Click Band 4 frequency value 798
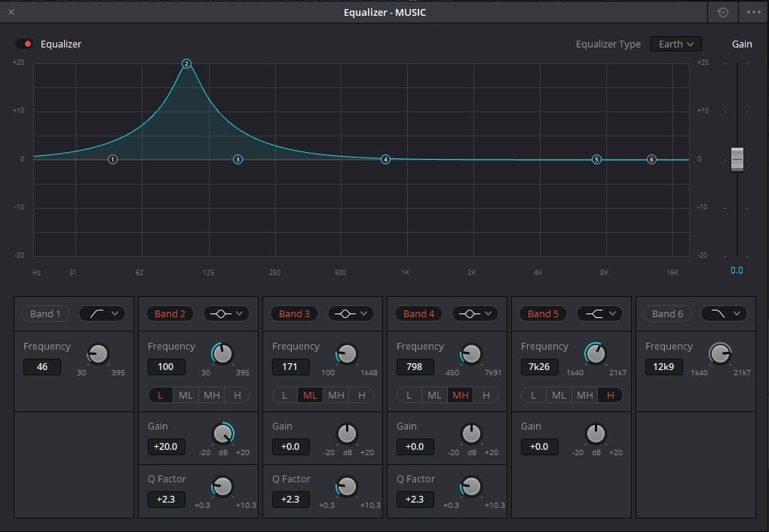769x532 pixels. pyautogui.click(x=415, y=367)
